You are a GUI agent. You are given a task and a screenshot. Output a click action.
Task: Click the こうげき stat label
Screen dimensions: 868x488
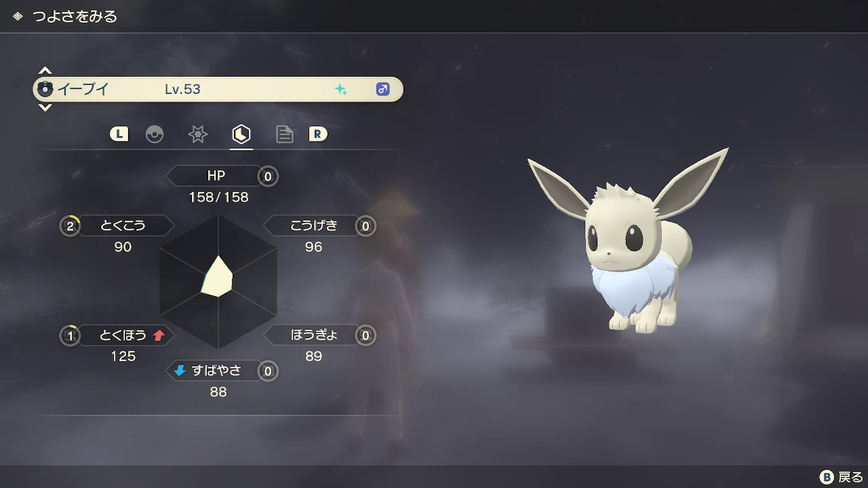(x=314, y=226)
